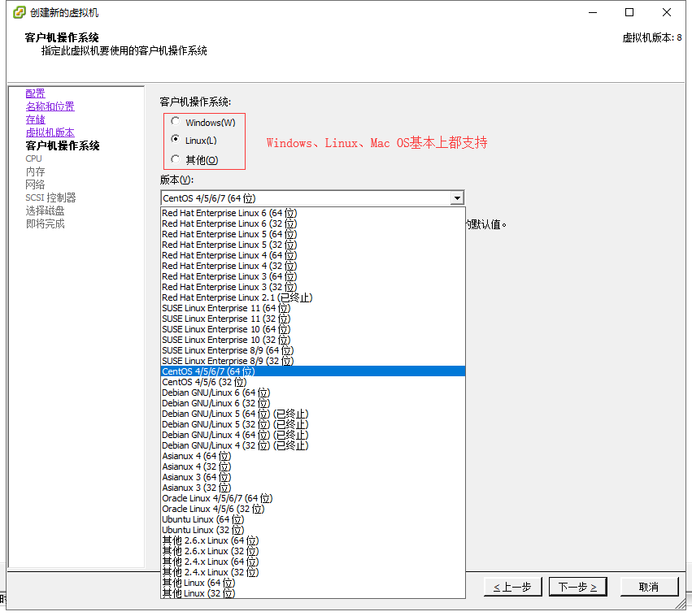692x616 pixels.
Task: Click the 版本 combo box field
Action: tap(312, 198)
